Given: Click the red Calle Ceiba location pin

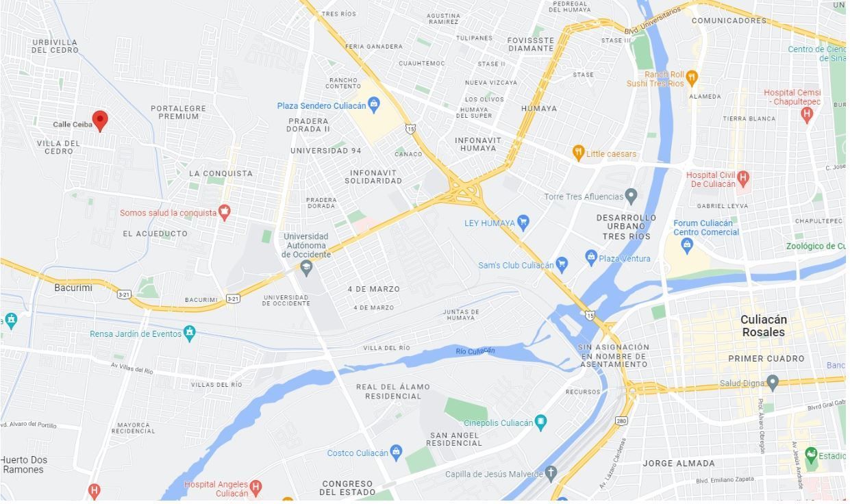Looking at the screenshot, I should [x=100, y=121].
